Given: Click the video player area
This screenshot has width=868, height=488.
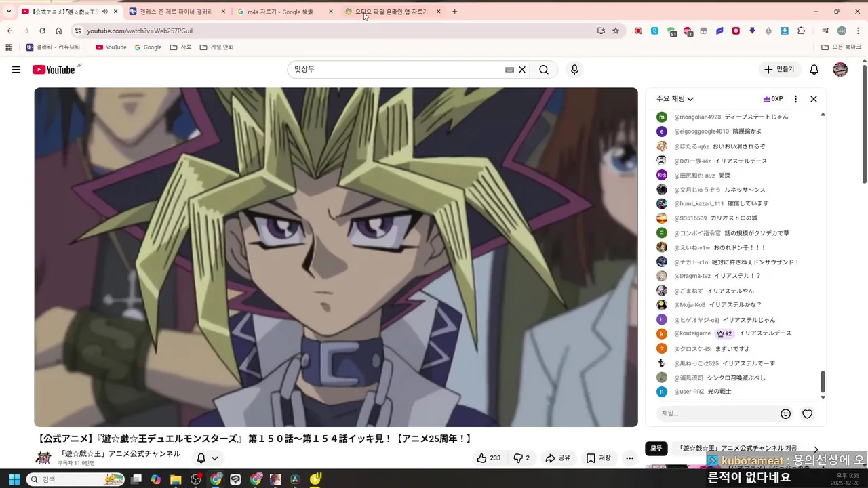Looking at the screenshot, I should click(336, 257).
